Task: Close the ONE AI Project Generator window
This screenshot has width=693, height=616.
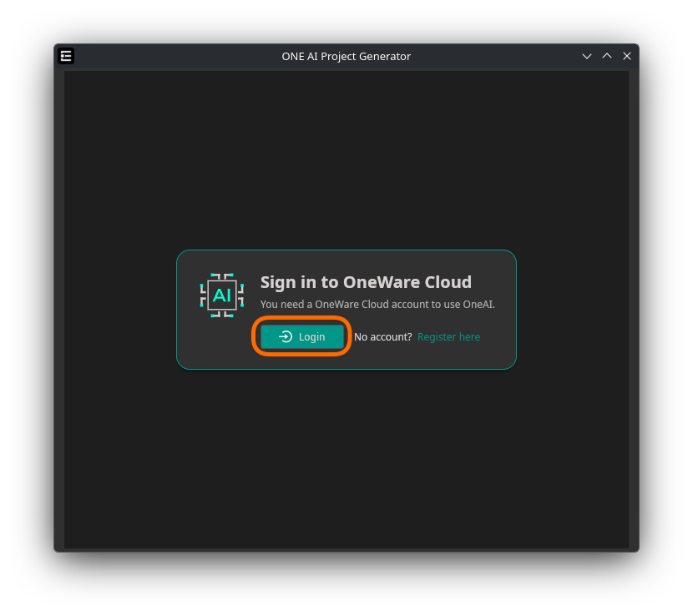Action: (627, 56)
